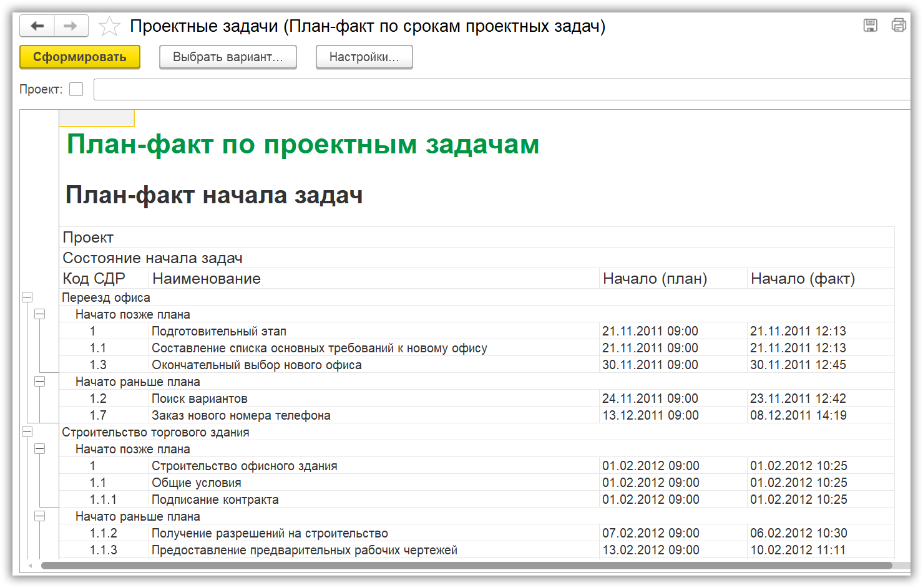923x588 pixels.
Task: Select plan date 13.02.2012 09:00
Action: pyautogui.click(x=673, y=550)
